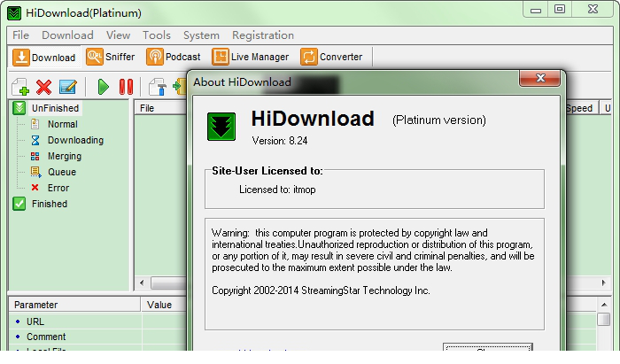620x364 pixels.
Task: Click the Normal document icon
Action: [35, 124]
